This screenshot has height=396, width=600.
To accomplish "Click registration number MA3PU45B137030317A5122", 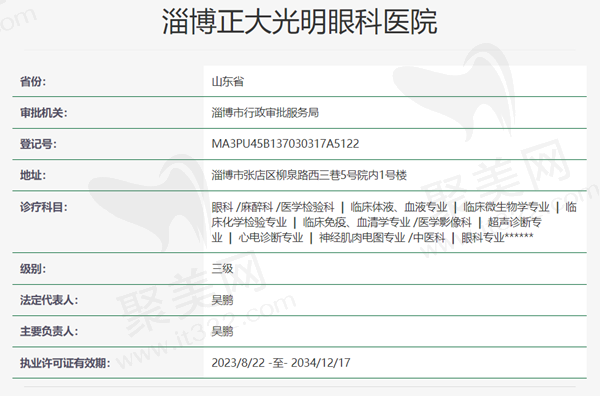I will pos(285,144).
